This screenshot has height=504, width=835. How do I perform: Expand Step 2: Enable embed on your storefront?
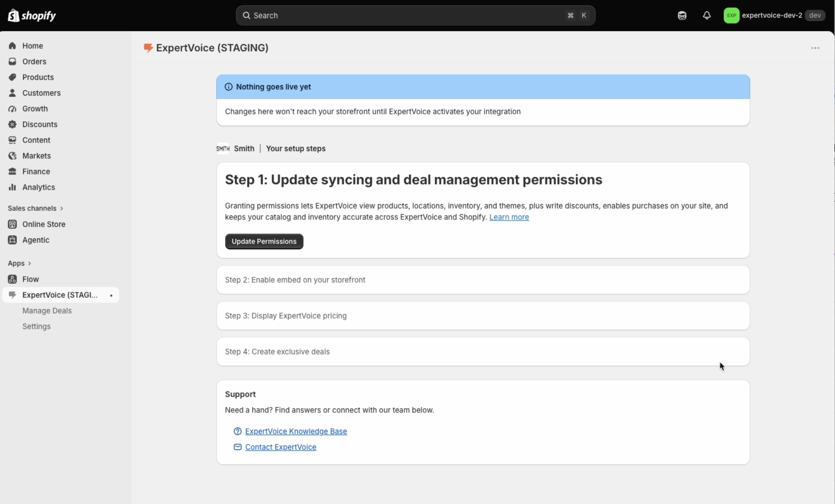tap(483, 280)
